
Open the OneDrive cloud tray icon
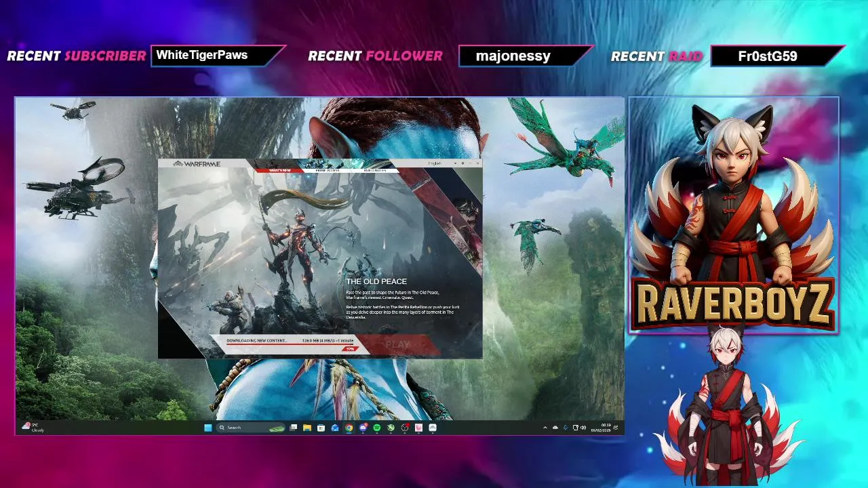(x=555, y=428)
